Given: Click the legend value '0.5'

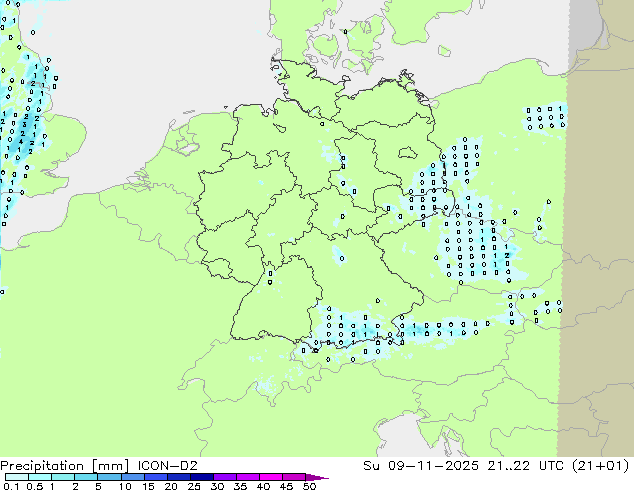Looking at the screenshot, I should tap(34, 486).
